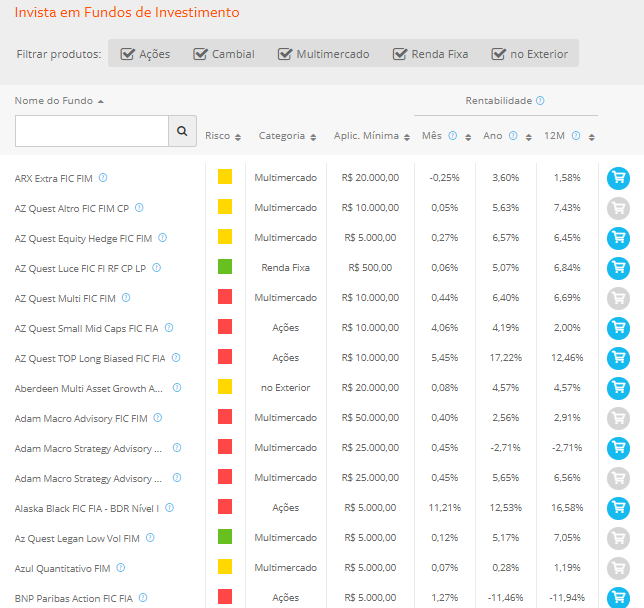Sort table by Categoria column
This screenshot has width=644, height=608.
pos(287,136)
